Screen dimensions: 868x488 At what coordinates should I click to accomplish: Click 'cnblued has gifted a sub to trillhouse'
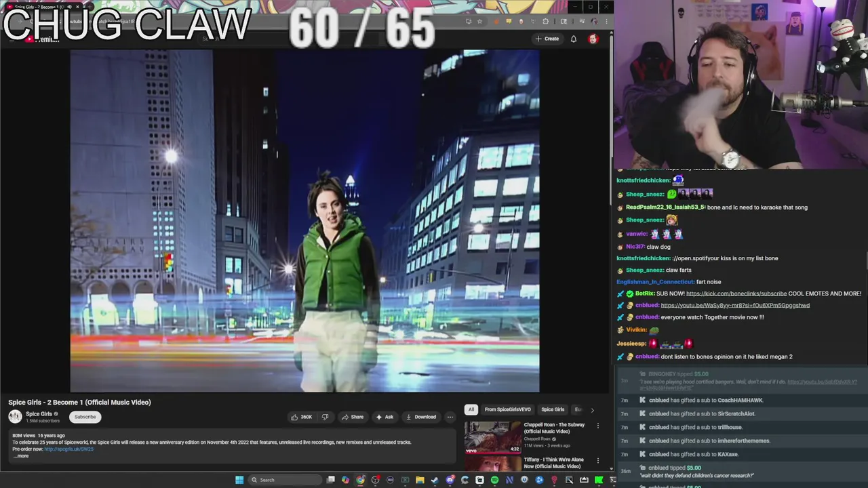click(x=695, y=427)
